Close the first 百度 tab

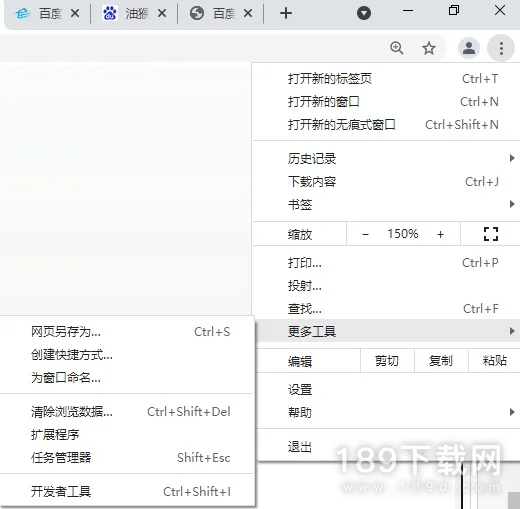coord(75,14)
